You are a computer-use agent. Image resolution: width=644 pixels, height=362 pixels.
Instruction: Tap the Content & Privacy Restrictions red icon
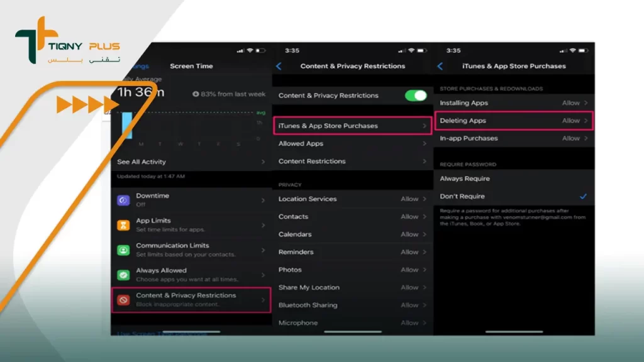coord(123,300)
